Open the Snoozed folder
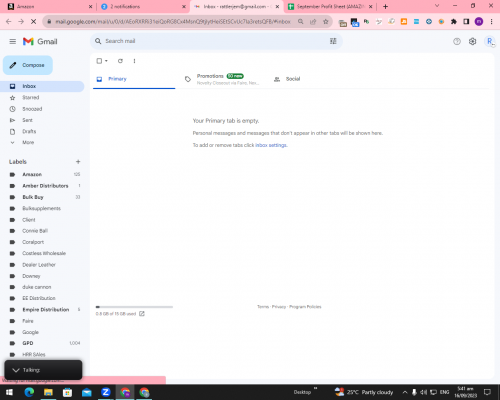 point(32,109)
